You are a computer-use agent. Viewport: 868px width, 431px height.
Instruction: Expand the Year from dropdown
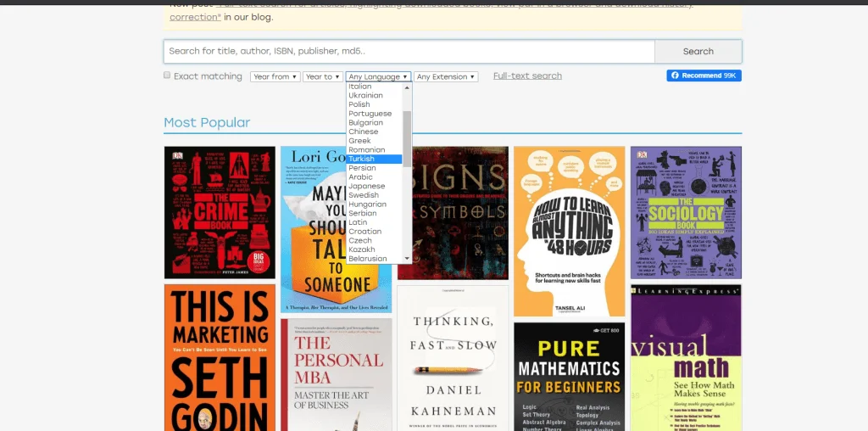click(275, 76)
